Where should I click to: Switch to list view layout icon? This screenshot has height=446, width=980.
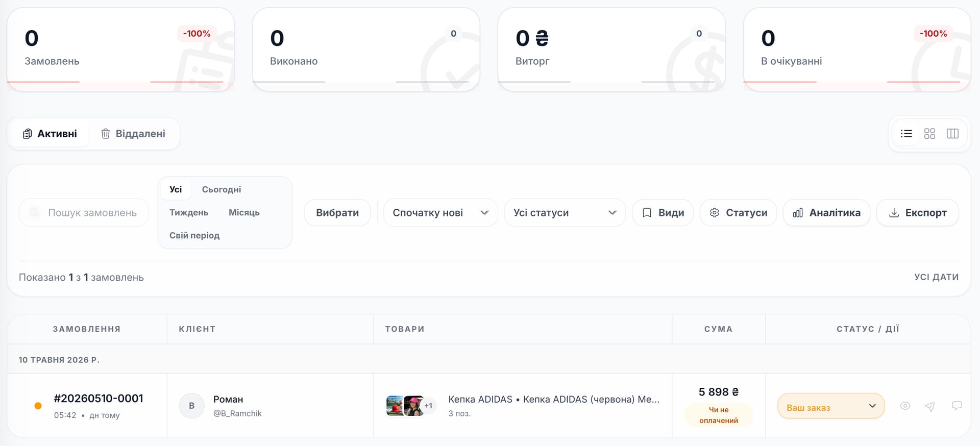906,134
